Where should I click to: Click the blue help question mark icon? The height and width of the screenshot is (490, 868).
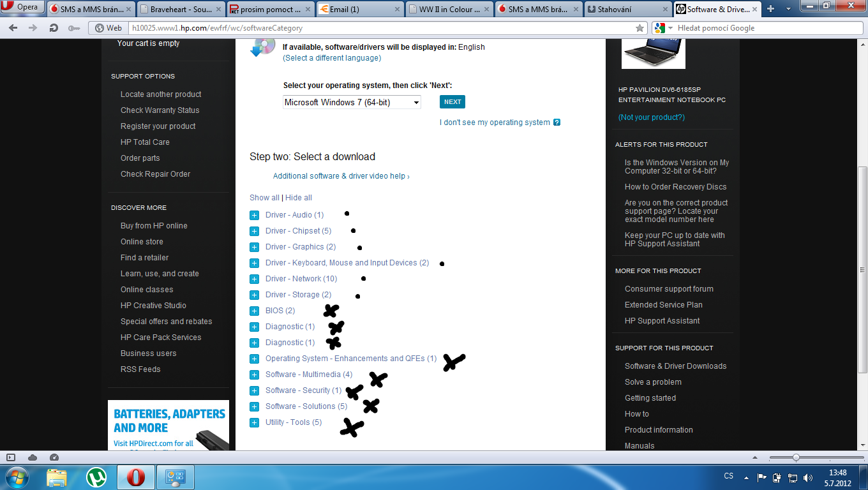pyautogui.click(x=557, y=122)
